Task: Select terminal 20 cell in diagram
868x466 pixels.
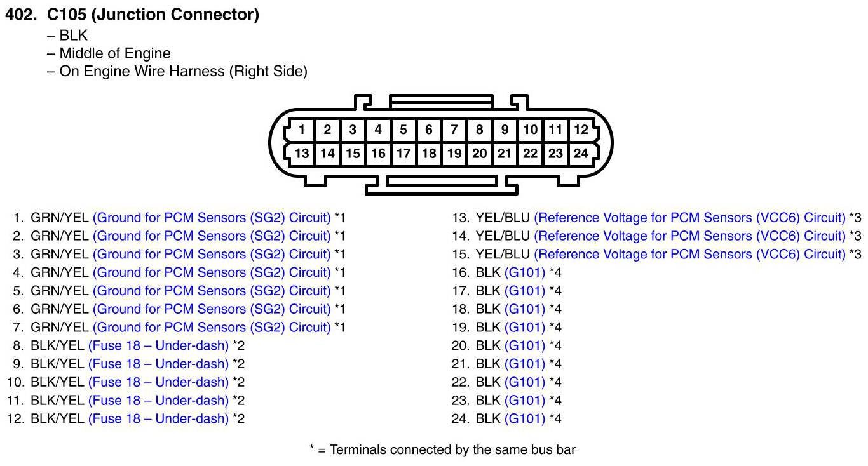Action: pyautogui.click(x=479, y=153)
